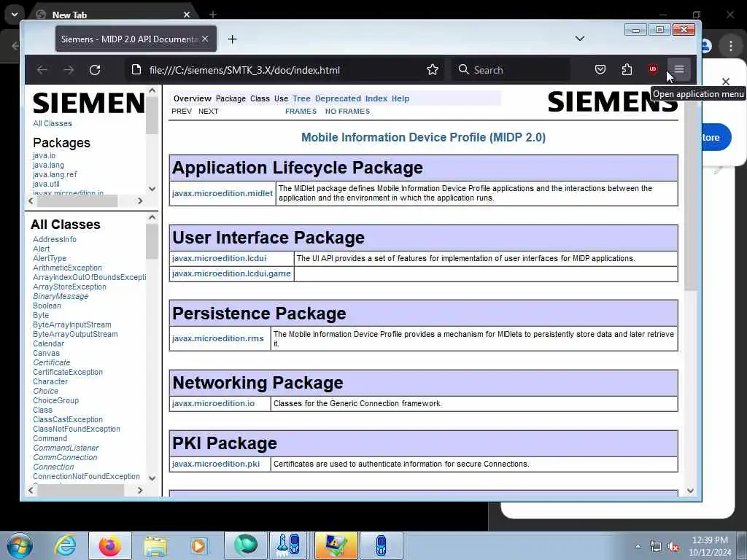747x560 pixels.
Task: Open the java.io package
Action: click(44, 155)
